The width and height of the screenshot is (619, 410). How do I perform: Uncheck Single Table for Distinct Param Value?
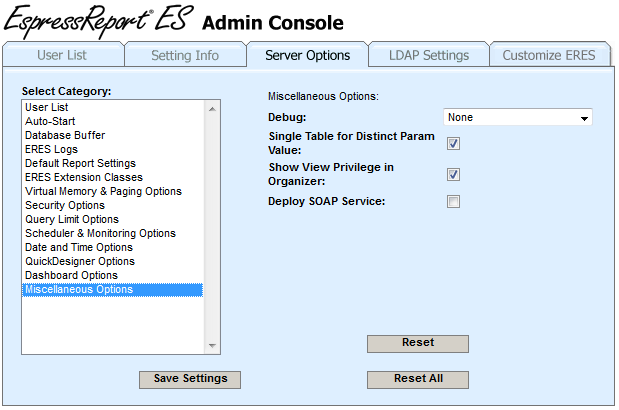[x=453, y=143]
